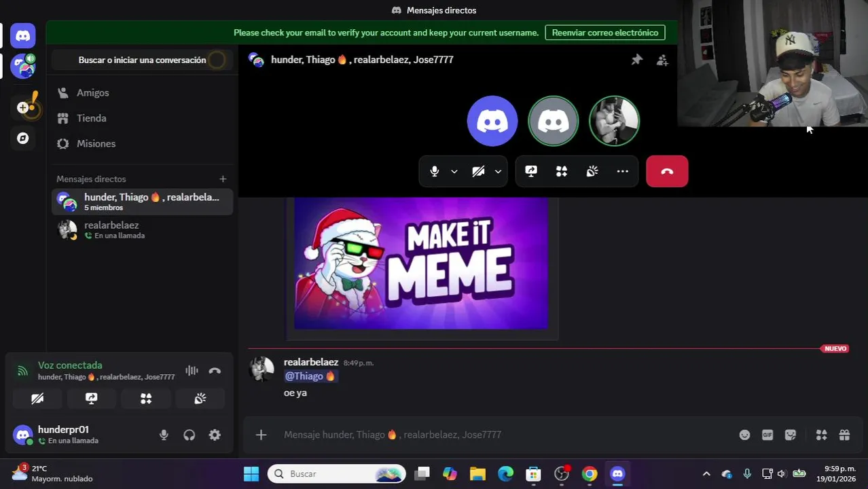Open Google Chrome from the taskbar
Viewport: 868px width, 489px height.
click(x=590, y=474)
